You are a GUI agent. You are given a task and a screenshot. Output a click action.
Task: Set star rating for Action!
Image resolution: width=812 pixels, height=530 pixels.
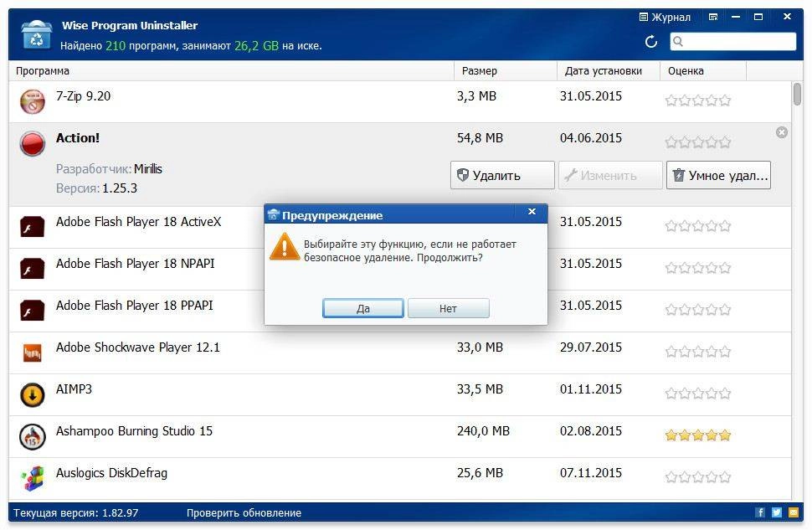[x=697, y=142]
